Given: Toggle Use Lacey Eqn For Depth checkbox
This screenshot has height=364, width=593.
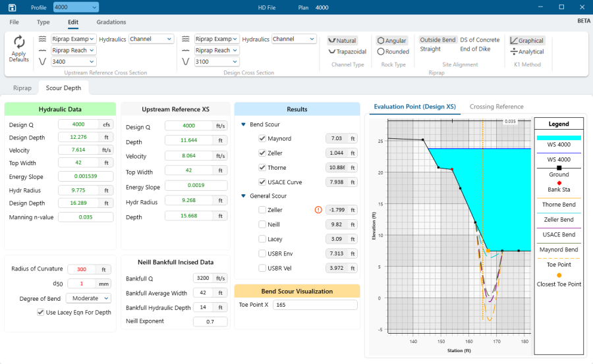Looking at the screenshot, I should 40,312.
